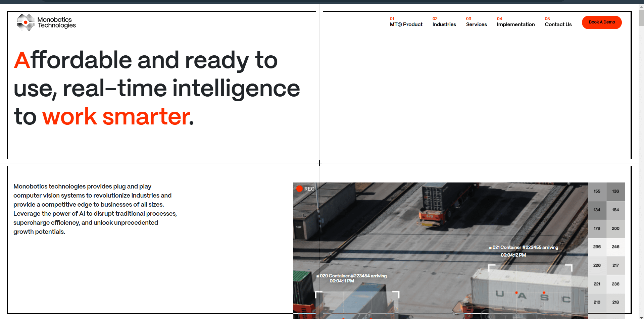Click the scrollbar down arrow
644x319 pixels.
point(641,317)
